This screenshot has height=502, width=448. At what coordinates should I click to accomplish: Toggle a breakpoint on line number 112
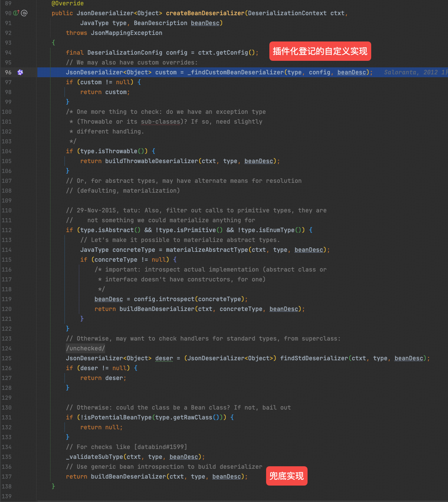tap(8, 230)
